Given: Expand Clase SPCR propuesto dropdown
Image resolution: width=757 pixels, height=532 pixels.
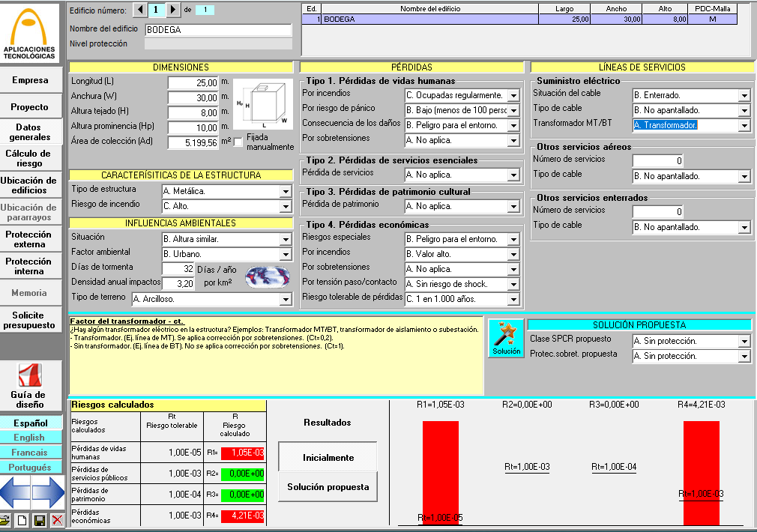Looking at the screenshot, I should (x=744, y=342).
